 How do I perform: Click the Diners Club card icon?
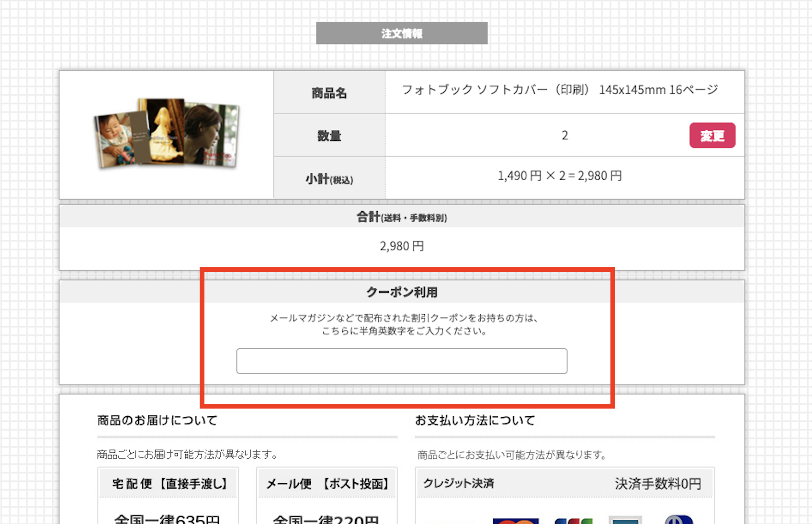(678, 520)
